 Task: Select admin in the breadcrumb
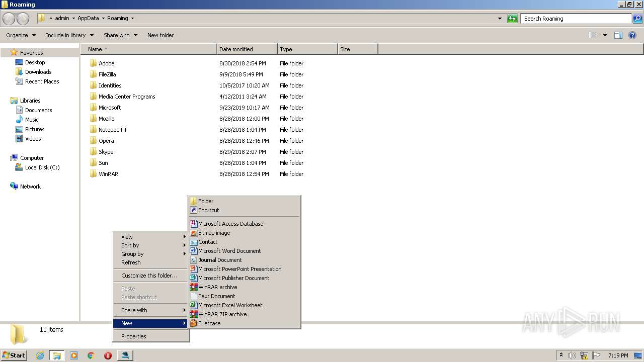(x=62, y=18)
